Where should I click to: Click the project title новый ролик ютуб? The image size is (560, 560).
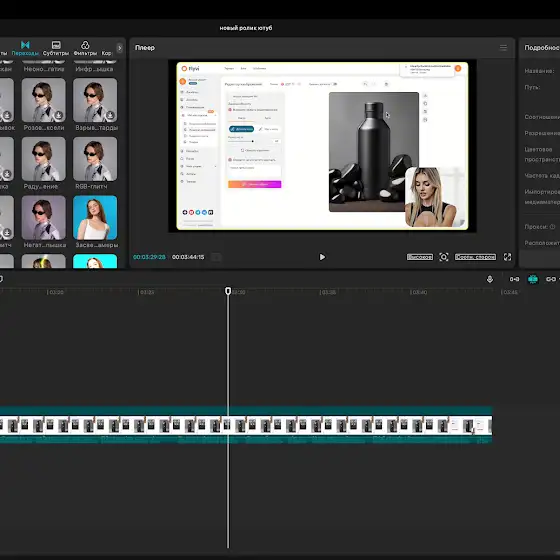246,28
